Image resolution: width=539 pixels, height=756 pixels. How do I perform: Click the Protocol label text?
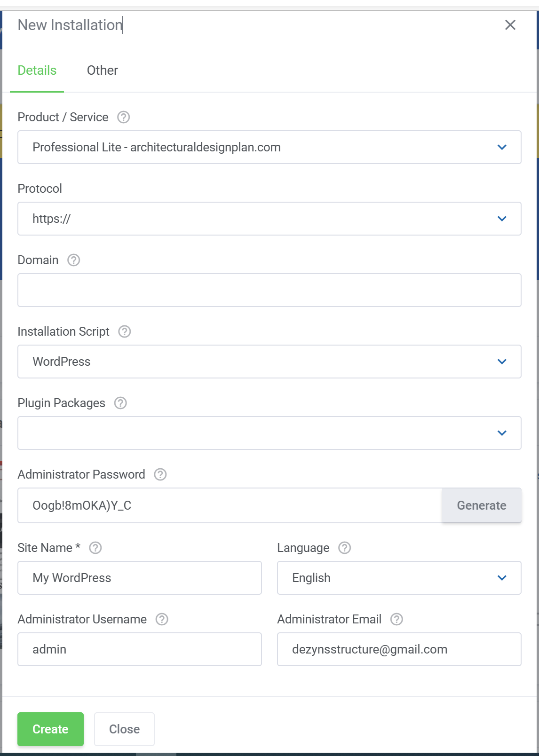click(40, 189)
